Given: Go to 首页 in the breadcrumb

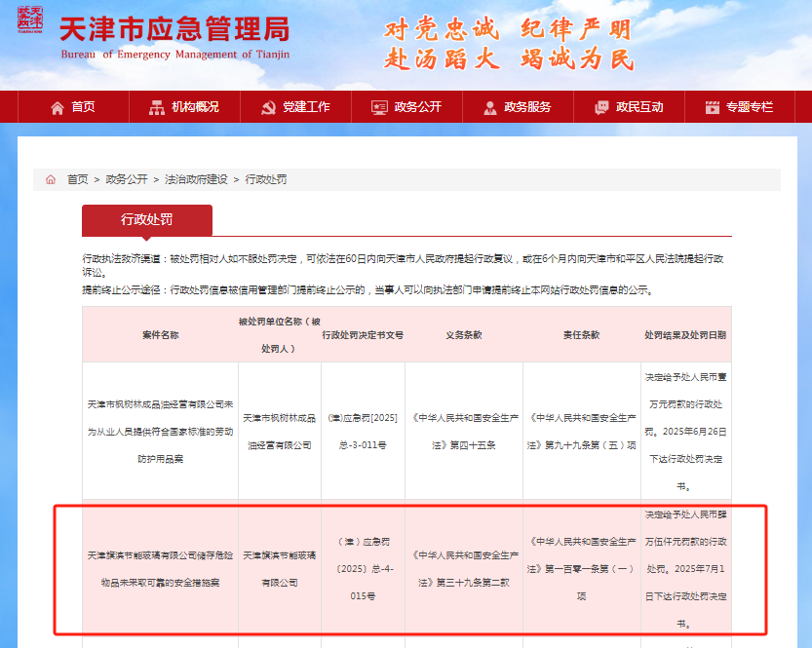Looking at the screenshot, I should [x=78, y=179].
